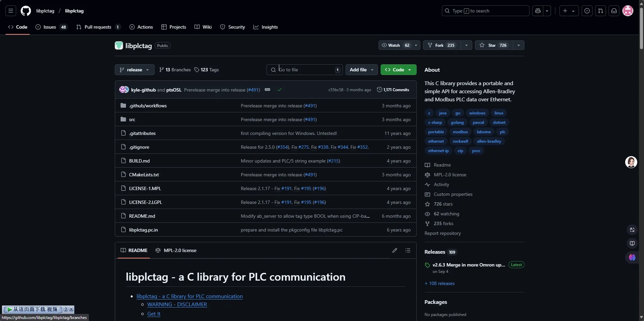
Task: Open the Add file dropdown
Action: 361,70
